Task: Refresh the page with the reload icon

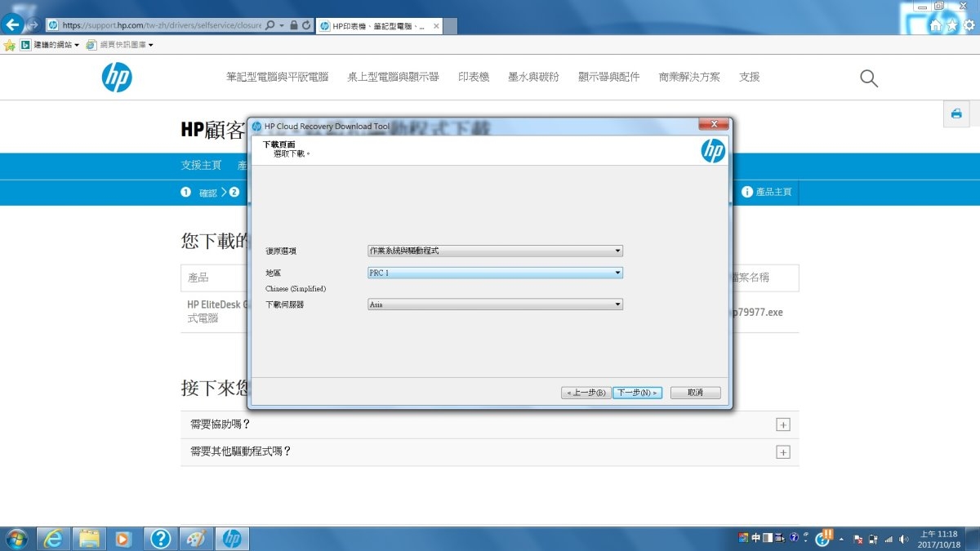Action: click(306, 25)
